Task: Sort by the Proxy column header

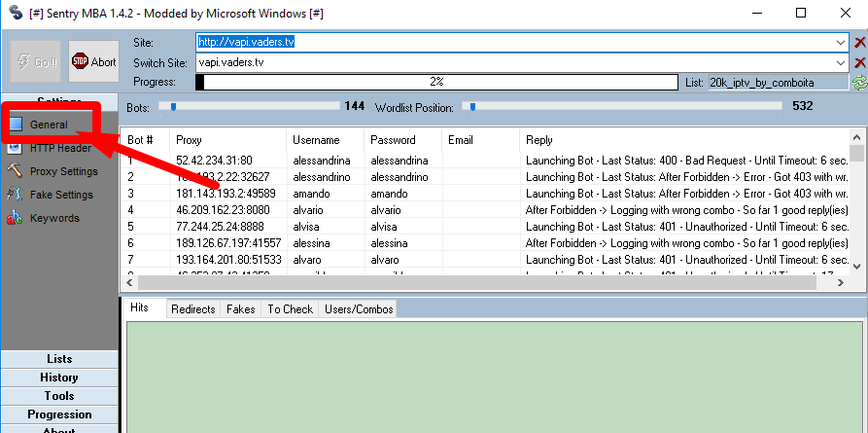Action: 228,140
